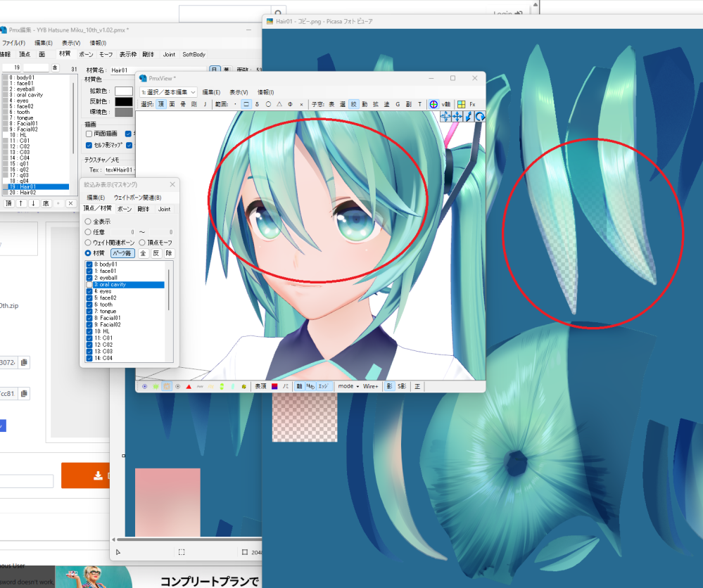Screen dimensions: 703x588
Task: Click the orange download button in browser
Action: pyautogui.click(x=86, y=475)
